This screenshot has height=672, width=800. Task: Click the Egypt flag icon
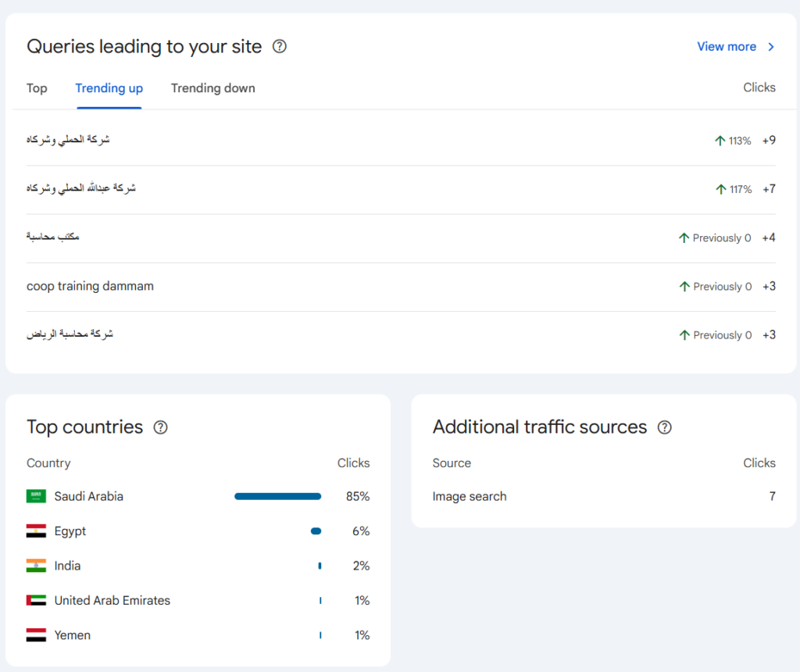tap(36, 531)
